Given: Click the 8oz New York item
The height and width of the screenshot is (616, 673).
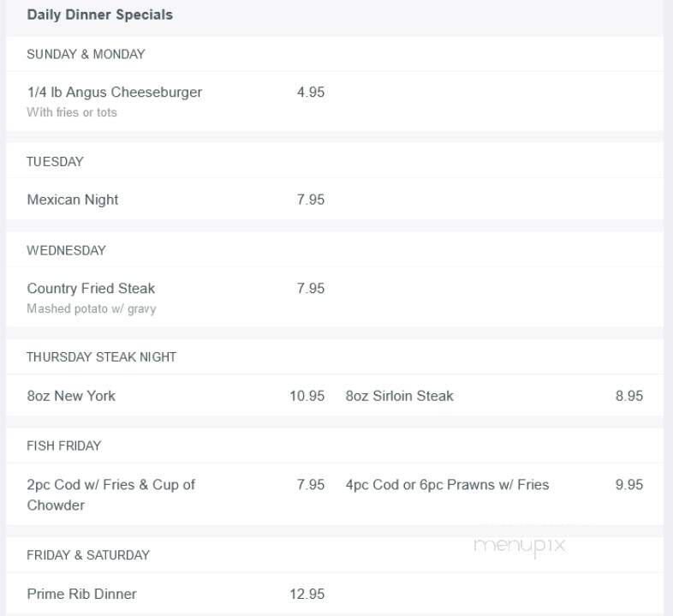Looking at the screenshot, I should pos(71,396).
